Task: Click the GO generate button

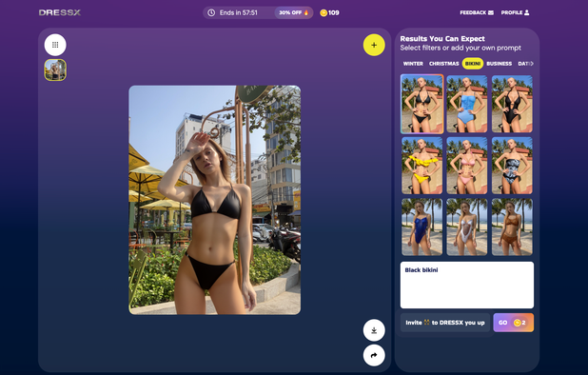Action: (514, 323)
